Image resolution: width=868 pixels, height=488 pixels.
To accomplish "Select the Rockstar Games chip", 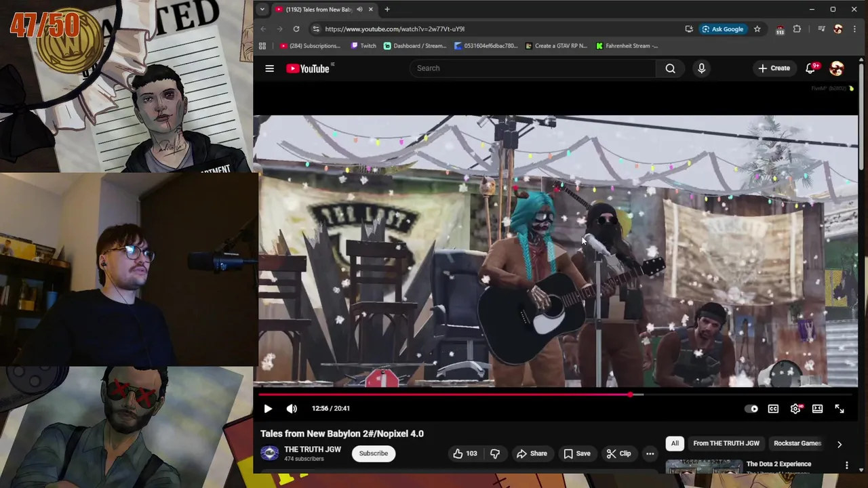I will pos(797,443).
